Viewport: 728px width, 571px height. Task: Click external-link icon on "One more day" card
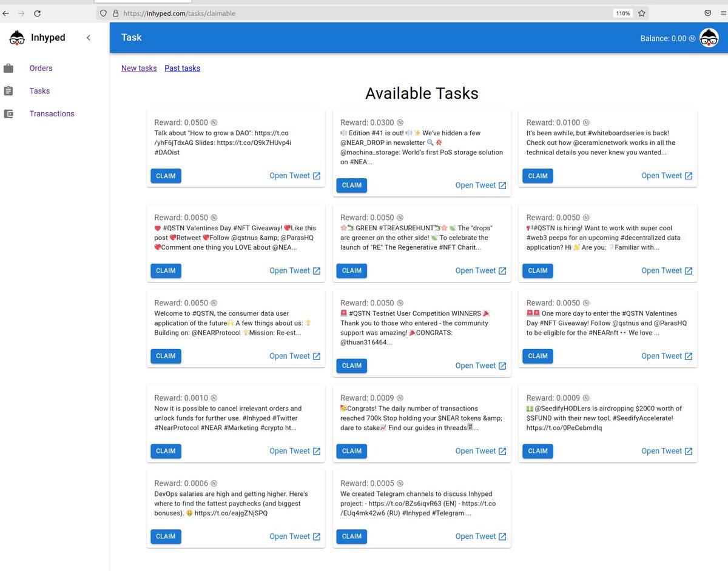point(689,356)
